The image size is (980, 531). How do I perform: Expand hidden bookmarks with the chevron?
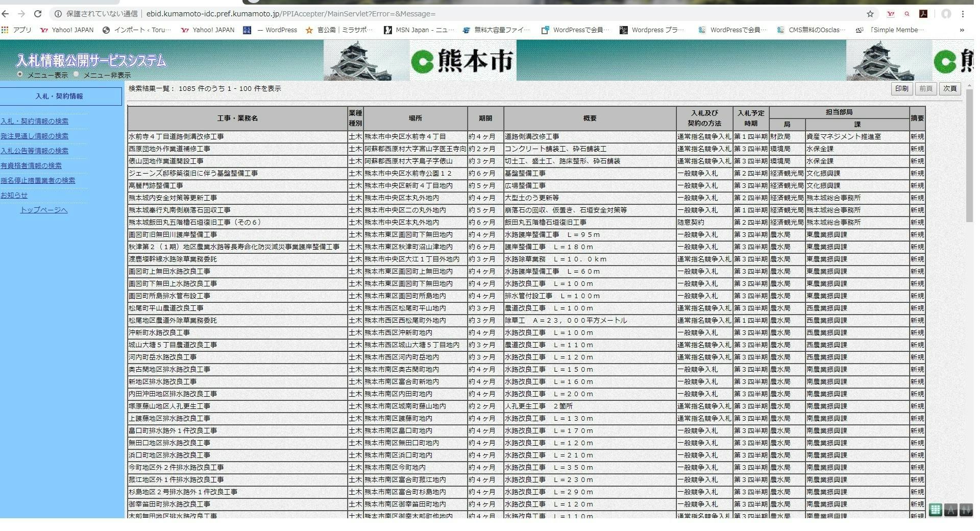click(962, 30)
